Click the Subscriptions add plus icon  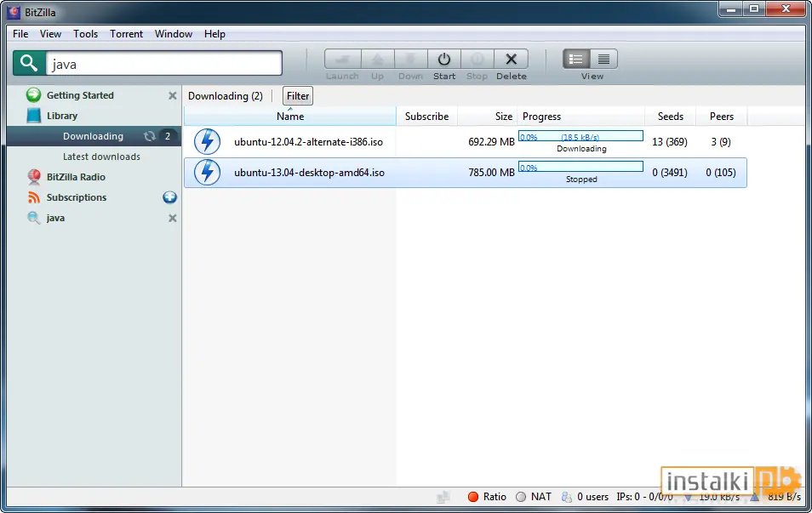coord(170,197)
